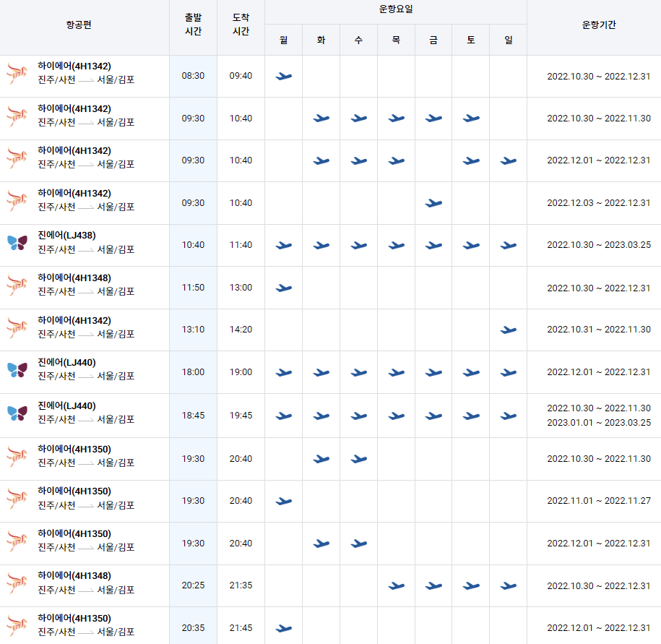Click 하이에어(4H1350) on the 20:35 row
This screenshot has width=661, height=644.
(x=74, y=618)
